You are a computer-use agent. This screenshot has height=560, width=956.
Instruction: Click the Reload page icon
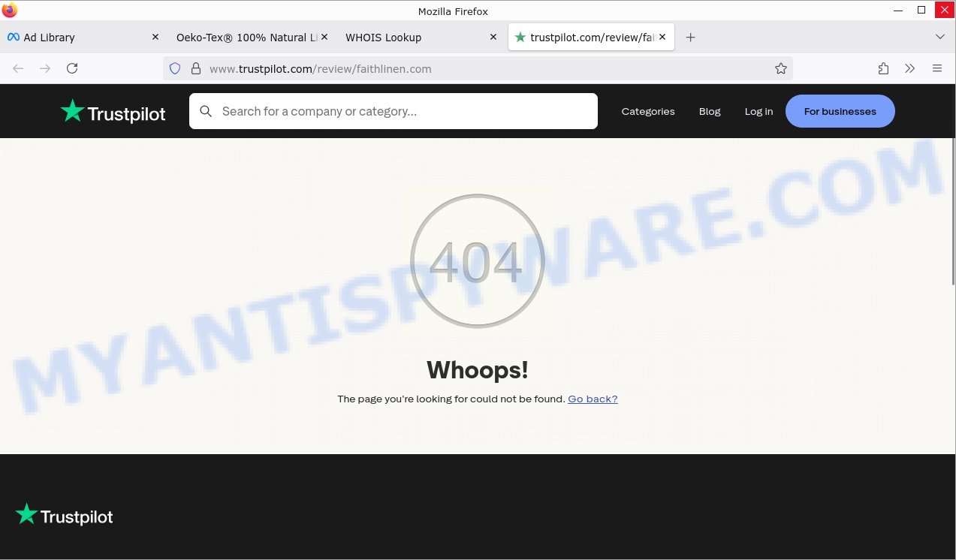(72, 68)
